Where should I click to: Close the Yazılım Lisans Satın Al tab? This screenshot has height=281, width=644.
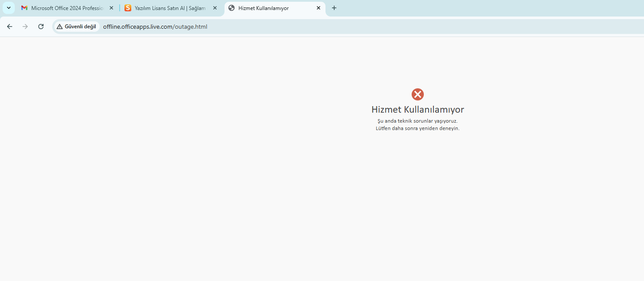(215, 8)
